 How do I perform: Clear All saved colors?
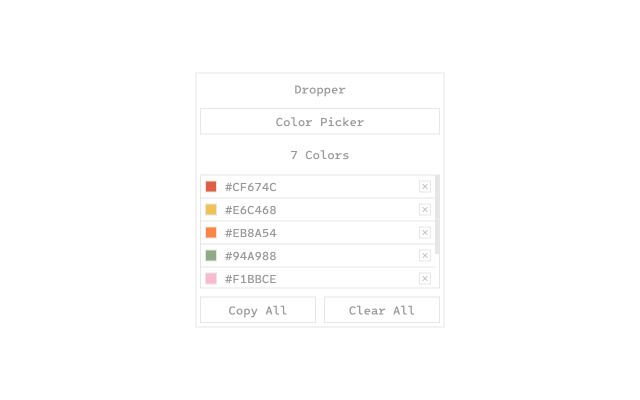point(382,310)
